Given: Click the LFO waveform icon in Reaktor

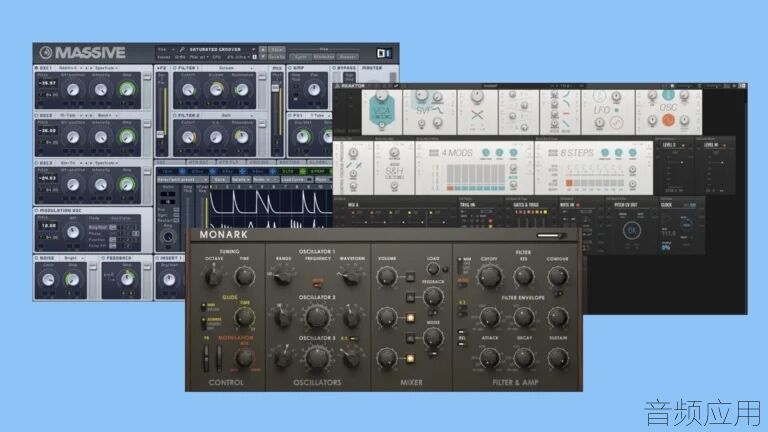Looking at the screenshot, I should [x=617, y=123].
